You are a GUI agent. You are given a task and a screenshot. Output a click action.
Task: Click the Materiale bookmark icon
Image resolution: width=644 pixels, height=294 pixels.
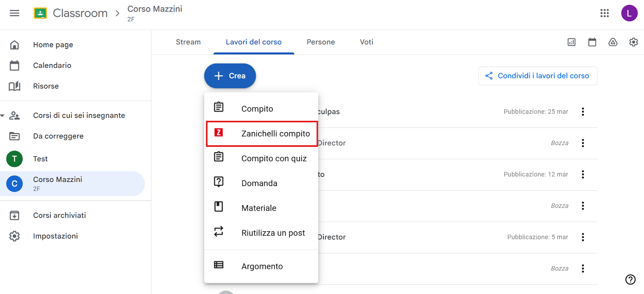point(219,207)
